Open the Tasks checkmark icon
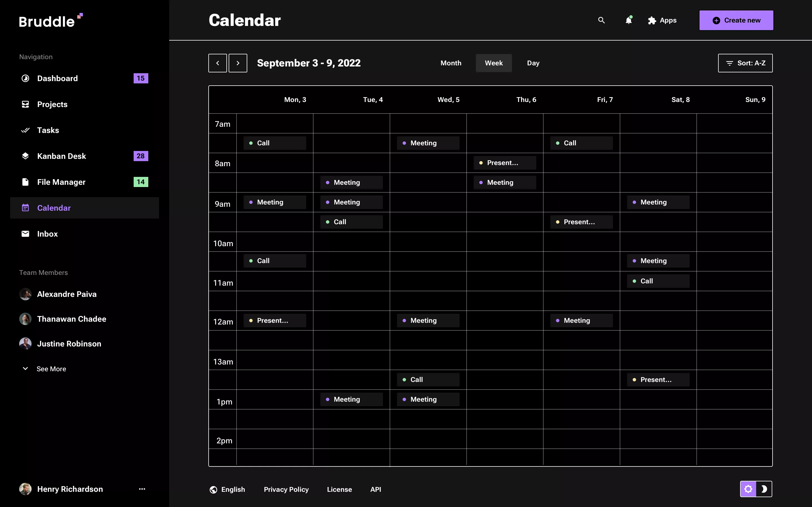 pos(26,130)
